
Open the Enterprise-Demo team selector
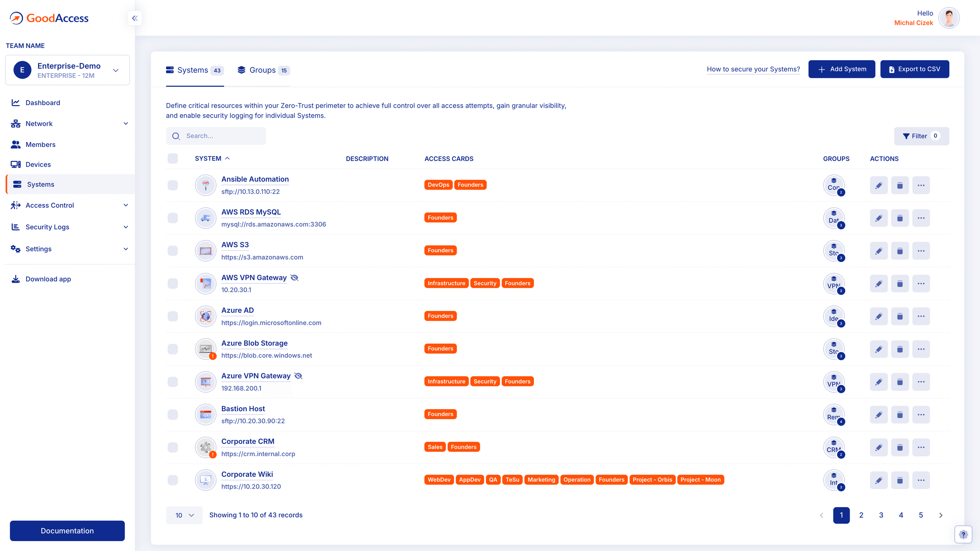(x=67, y=70)
